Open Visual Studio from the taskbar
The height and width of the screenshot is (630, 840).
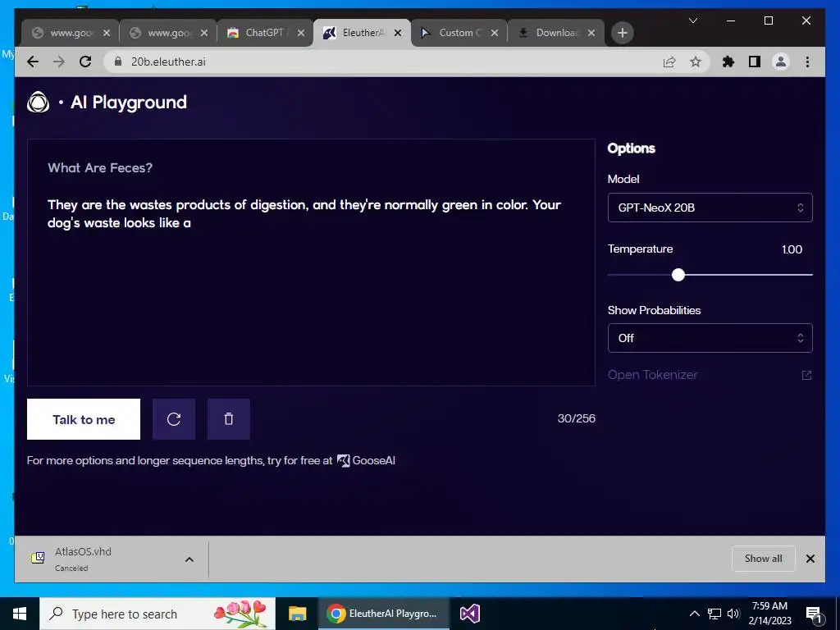point(470,614)
